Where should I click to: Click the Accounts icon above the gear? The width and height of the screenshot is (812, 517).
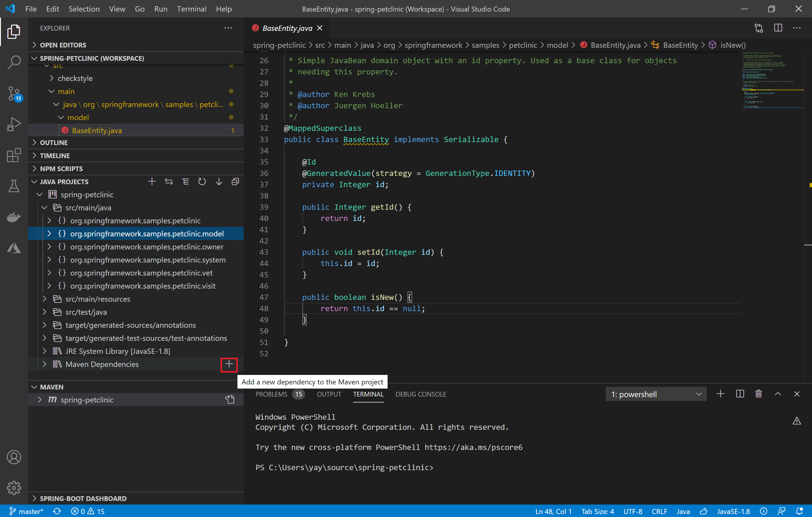coord(14,457)
